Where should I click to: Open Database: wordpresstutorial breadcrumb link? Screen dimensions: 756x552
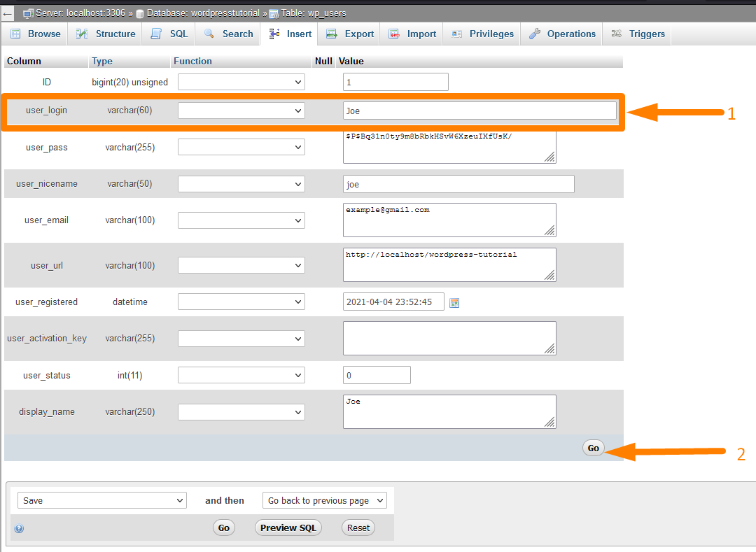(x=203, y=13)
